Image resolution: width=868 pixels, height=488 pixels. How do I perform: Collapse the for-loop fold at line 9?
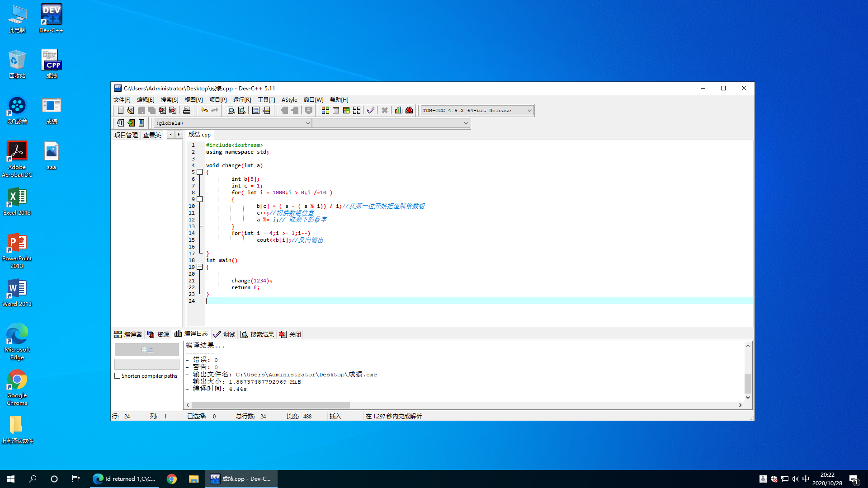pos(199,199)
